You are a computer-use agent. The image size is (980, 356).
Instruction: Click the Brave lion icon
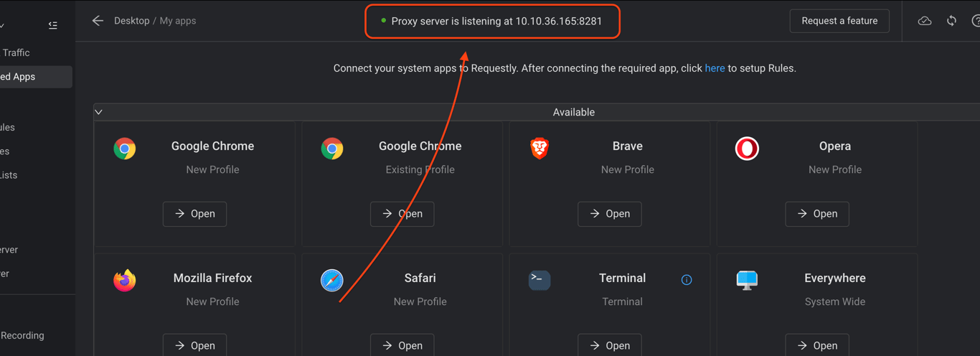(x=540, y=149)
